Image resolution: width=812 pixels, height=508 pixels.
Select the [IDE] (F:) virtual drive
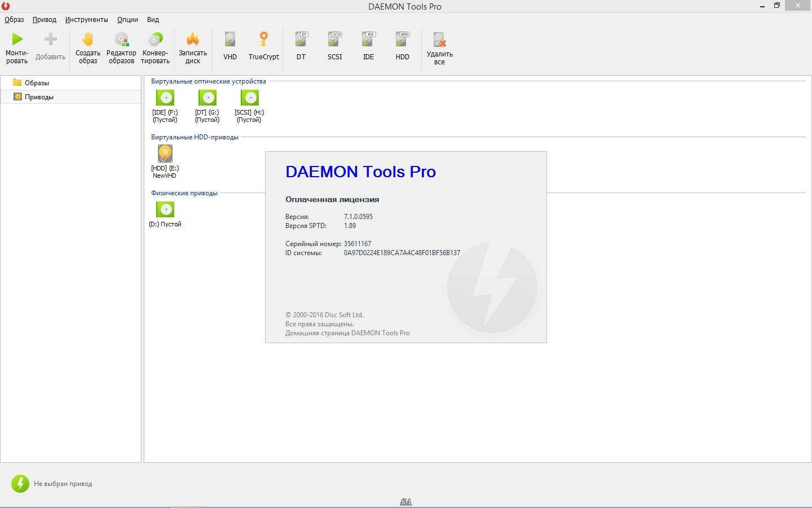(x=165, y=106)
